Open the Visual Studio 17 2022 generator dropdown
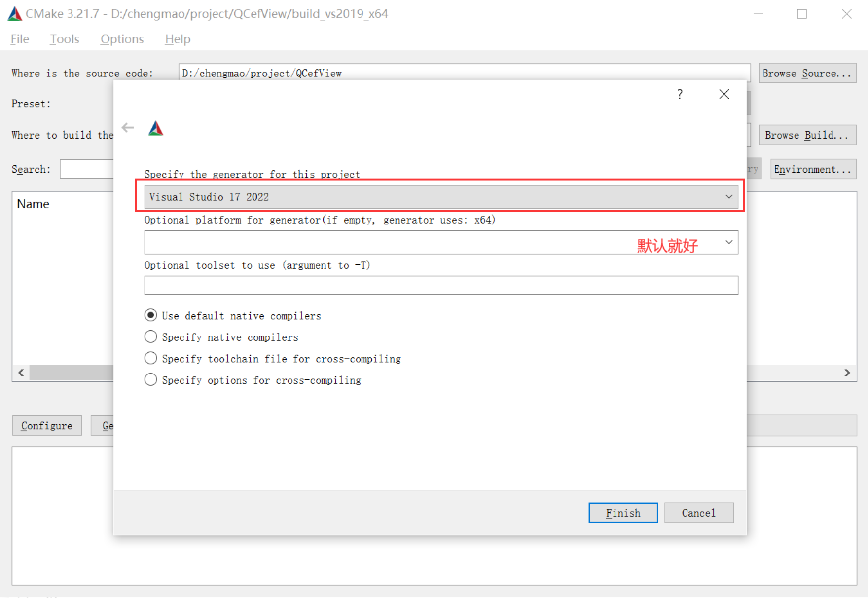This screenshot has height=598, width=868. tap(441, 197)
